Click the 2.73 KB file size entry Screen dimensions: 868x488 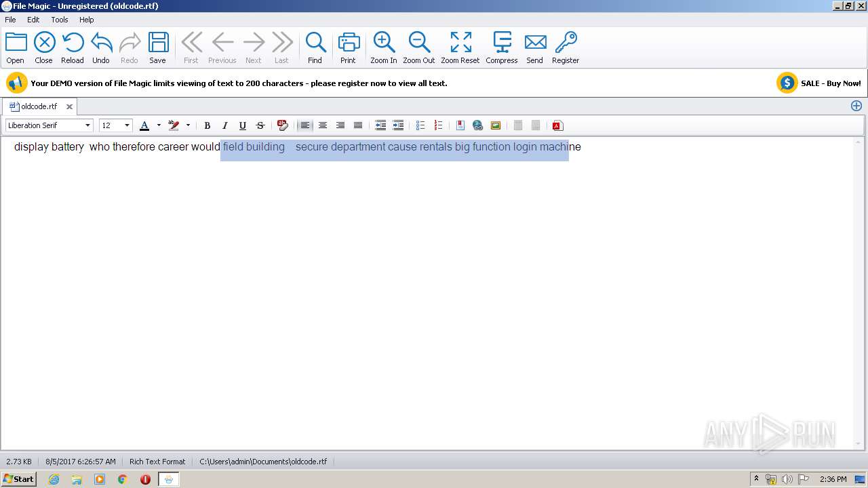18,462
